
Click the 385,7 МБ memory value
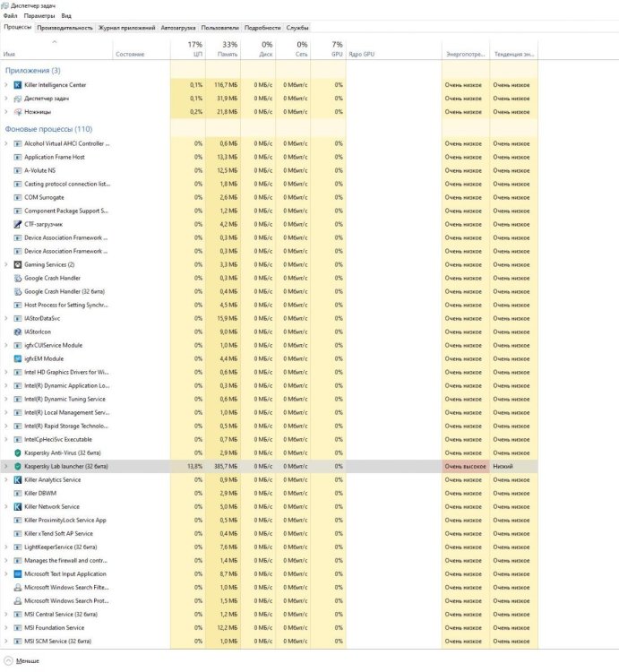click(x=226, y=466)
